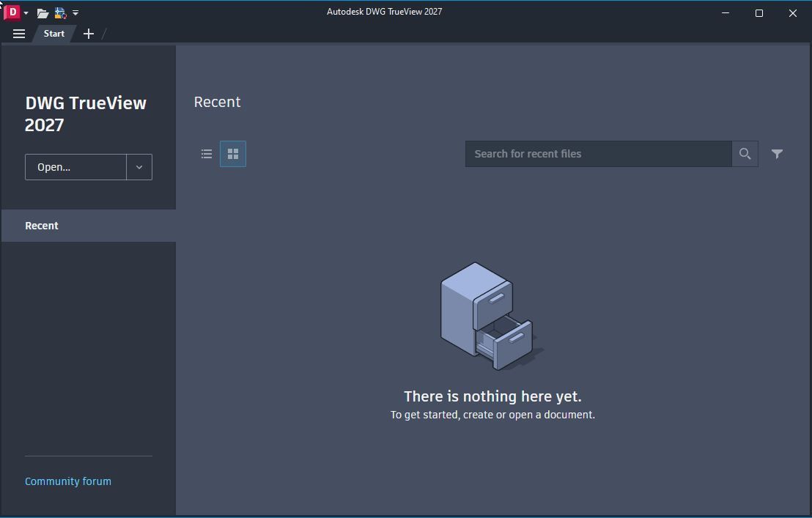Expand the Customize Quick Access Toolbar arrow

click(75, 13)
